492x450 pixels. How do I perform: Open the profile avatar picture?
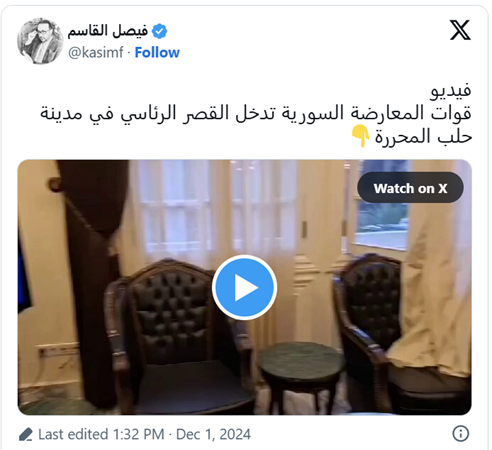(x=40, y=41)
